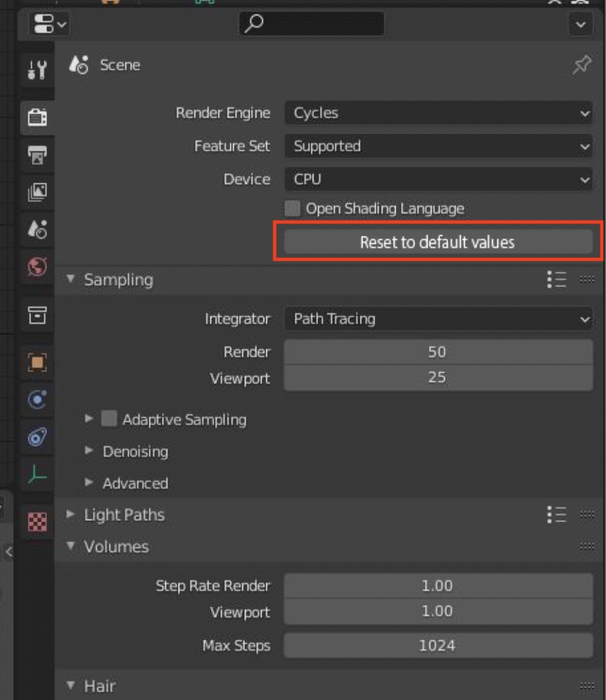Viewport: 606px width, 700px height.
Task: Click the properties search field
Action: coord(312,24)
